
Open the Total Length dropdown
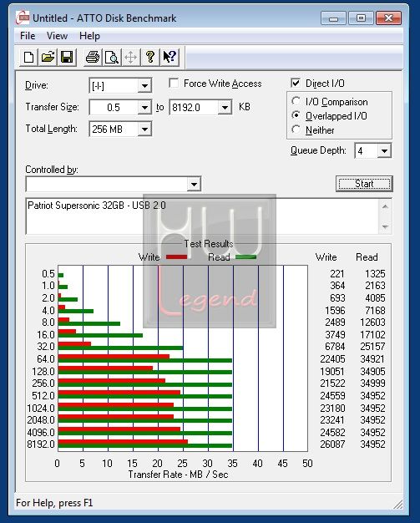[144, 129]
